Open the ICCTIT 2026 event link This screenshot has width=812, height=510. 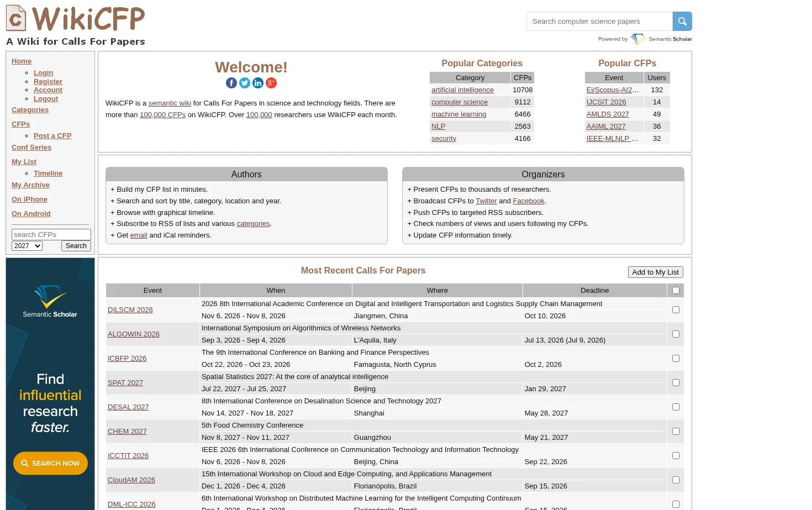point(128,456)
